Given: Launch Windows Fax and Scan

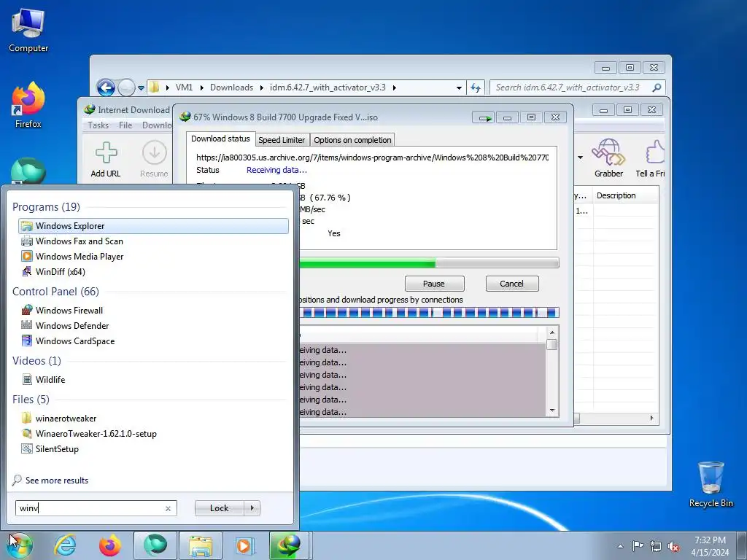Looking at the screenshot, I should [x=153, y=241].
